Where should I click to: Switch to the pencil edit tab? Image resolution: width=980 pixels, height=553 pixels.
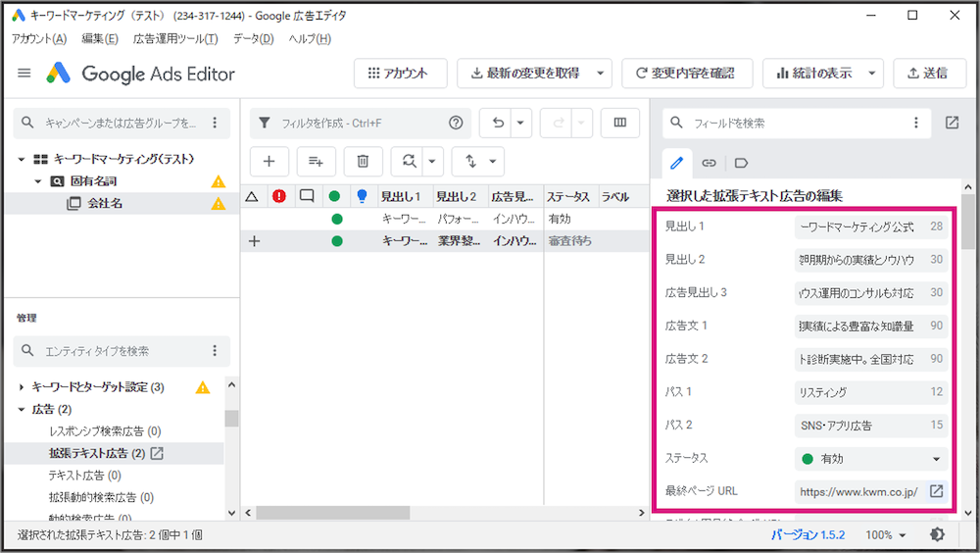coord(677,164)
